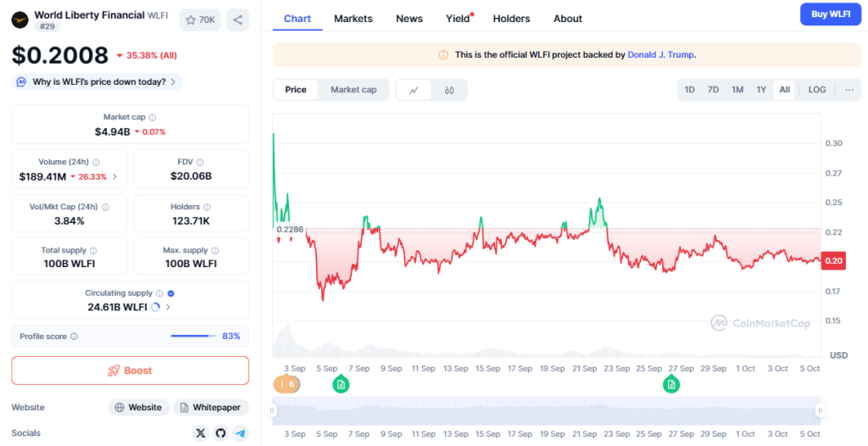Open the Telegram social link

pos(241,433)
